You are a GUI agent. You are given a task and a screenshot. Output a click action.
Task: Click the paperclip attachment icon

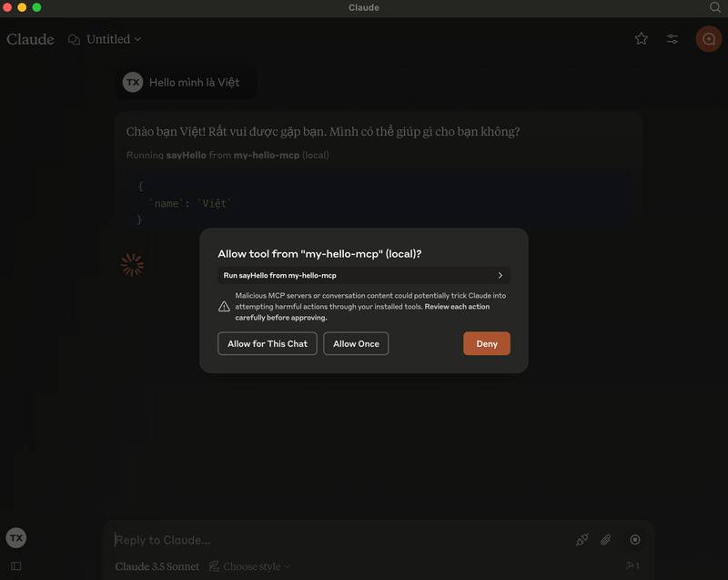click(605, 540)
